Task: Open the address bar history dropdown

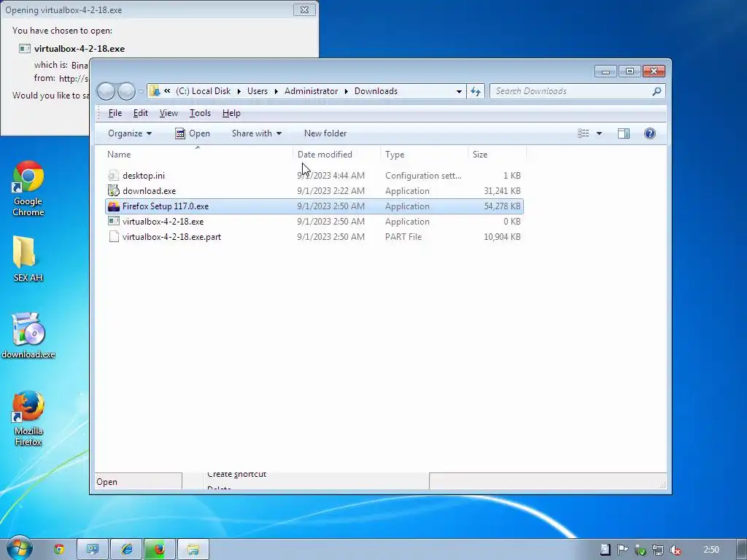Action: [x=459, y=91]
